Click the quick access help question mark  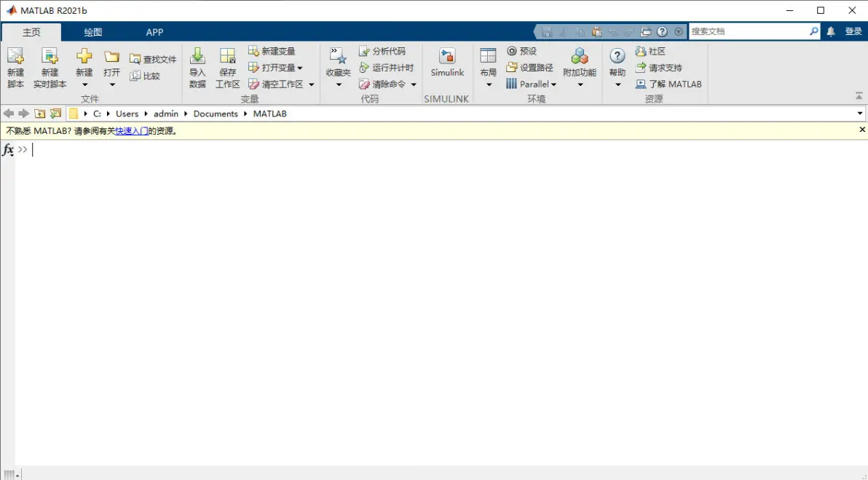(x=662, y=32)
